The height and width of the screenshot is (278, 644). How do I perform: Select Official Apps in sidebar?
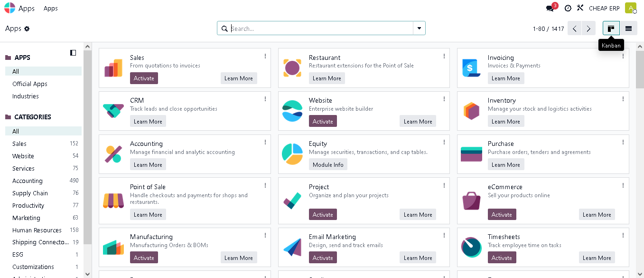pos(30,84)
